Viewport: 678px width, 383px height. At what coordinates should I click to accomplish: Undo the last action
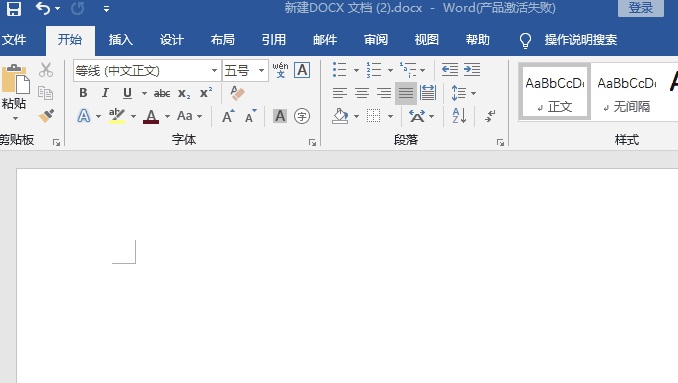coord(43,8)
